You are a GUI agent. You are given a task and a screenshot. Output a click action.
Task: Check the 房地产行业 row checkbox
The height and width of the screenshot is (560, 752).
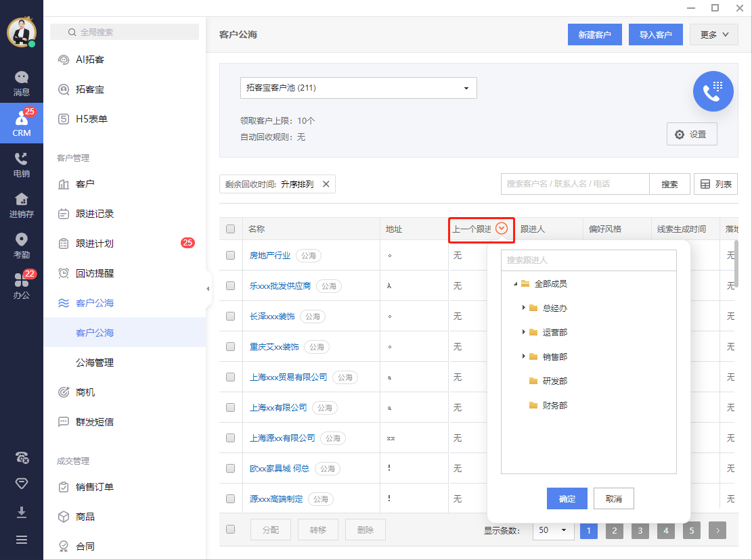[231, 256]
